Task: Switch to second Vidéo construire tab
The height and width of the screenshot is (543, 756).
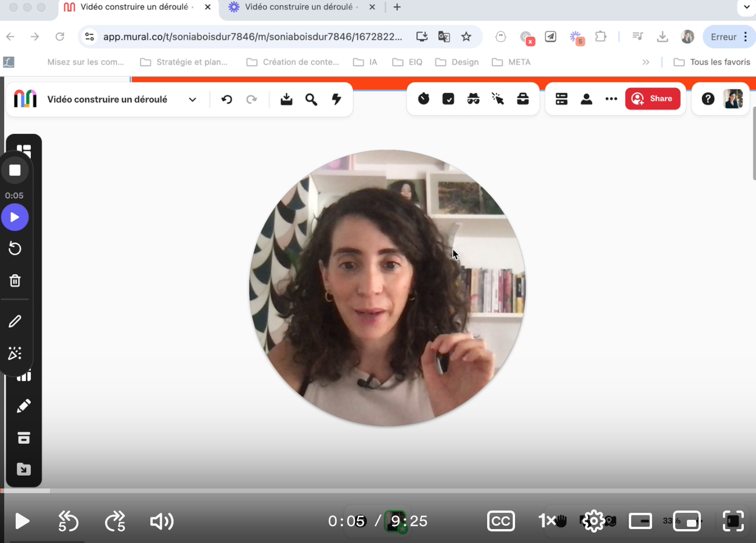Action: pyautogui.click(x=298, y=7)
